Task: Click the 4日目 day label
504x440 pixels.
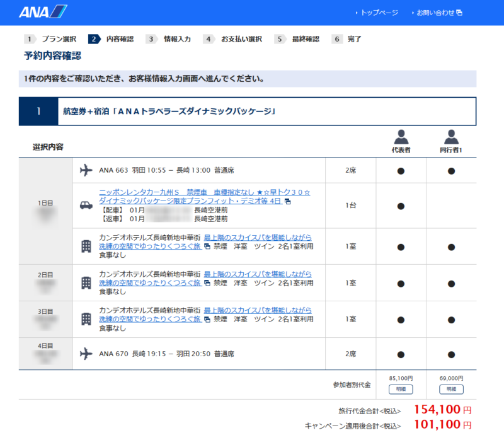Action: pos(45,346)
